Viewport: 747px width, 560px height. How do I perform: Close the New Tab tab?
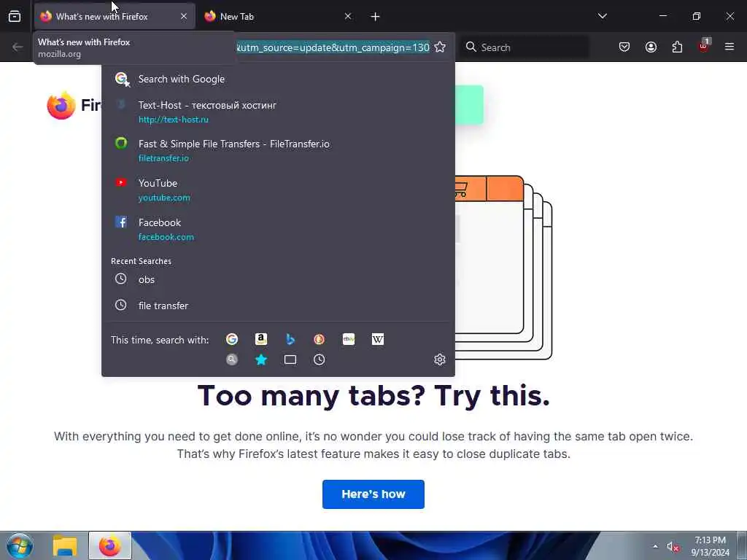pyautogui.click(x=348, y=17)
